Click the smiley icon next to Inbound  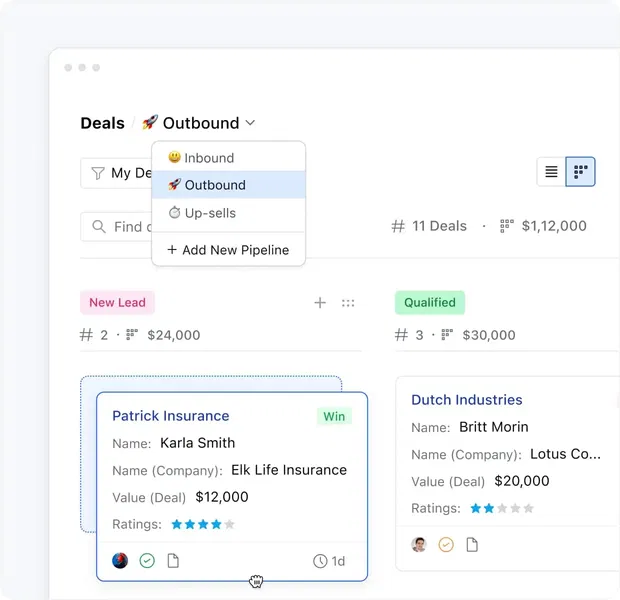[x=174, y=157]
